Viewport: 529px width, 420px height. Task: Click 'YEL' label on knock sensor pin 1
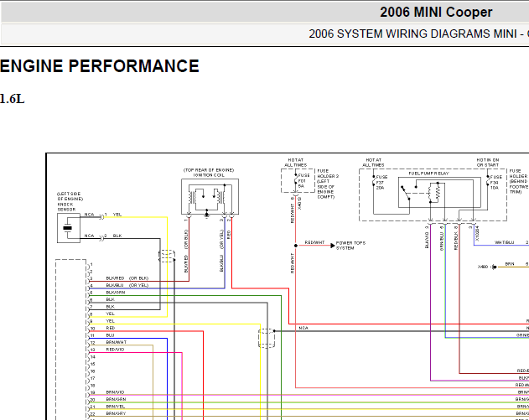point(117,215)
